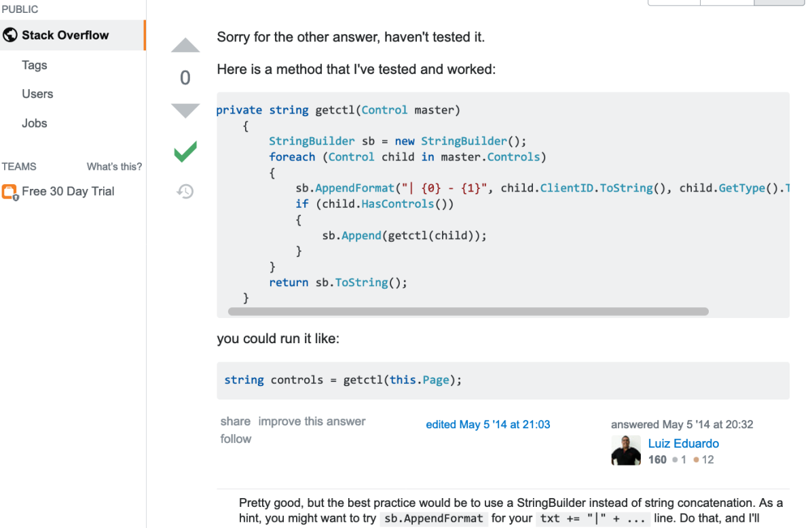Open the answer's activity history clock icon

click(x=185, y=192)
